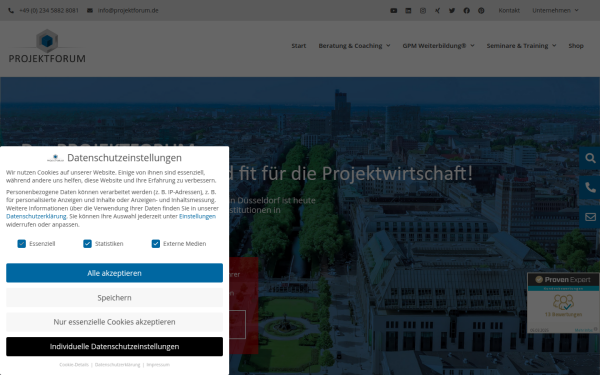Open the Impressum footer link
Image resolution: width=600 pixels, height=375 pixels.
(x=158, y=365)
